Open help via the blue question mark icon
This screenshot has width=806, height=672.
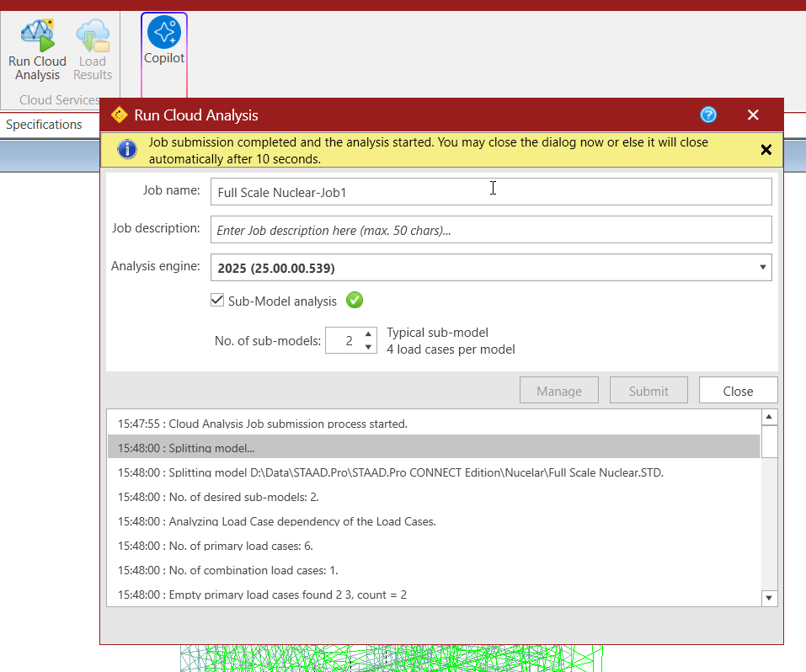coord(708,115)
